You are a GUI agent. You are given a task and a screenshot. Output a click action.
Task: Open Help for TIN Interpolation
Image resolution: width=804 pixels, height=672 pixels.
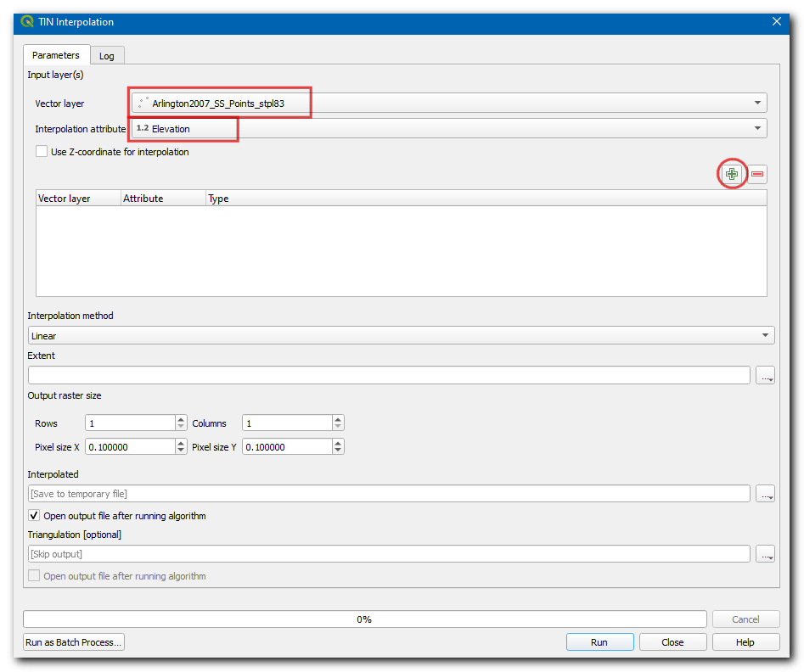(745, 642)
